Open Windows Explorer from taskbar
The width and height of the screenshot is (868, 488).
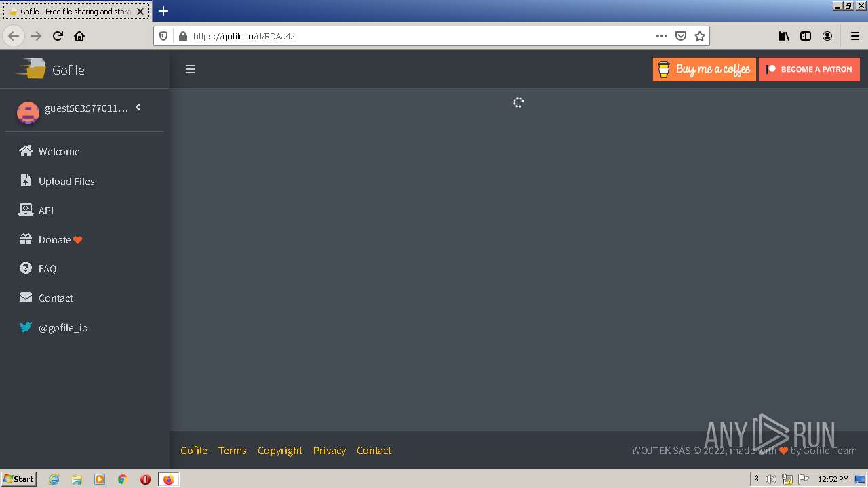(77, 479)
